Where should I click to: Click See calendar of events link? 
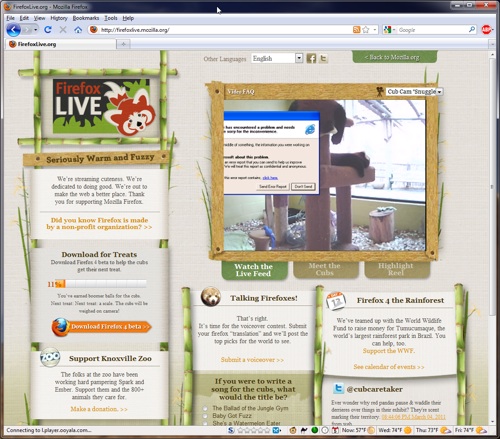[389, 367]
